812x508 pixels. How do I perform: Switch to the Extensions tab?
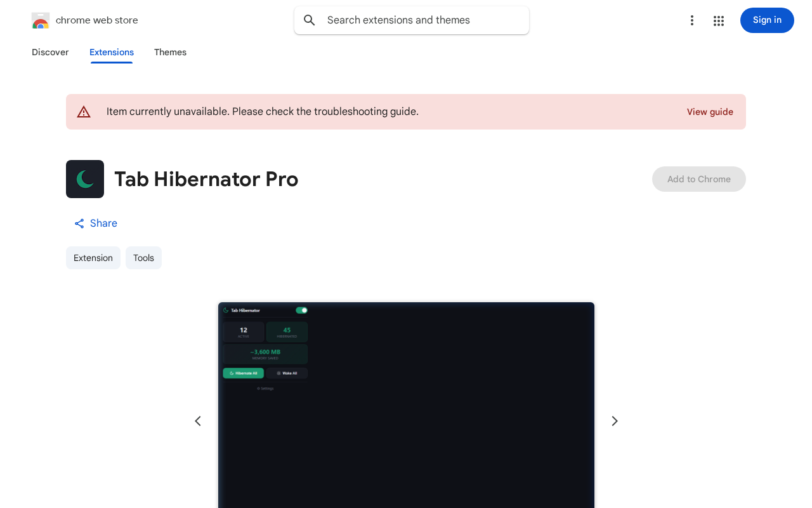click(112, 52)
